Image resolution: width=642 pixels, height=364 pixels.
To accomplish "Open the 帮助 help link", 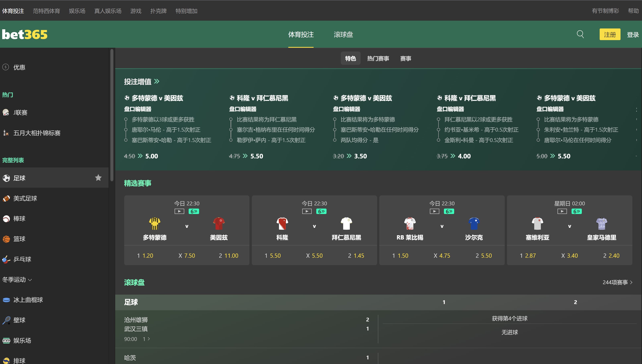I will 633,11.
